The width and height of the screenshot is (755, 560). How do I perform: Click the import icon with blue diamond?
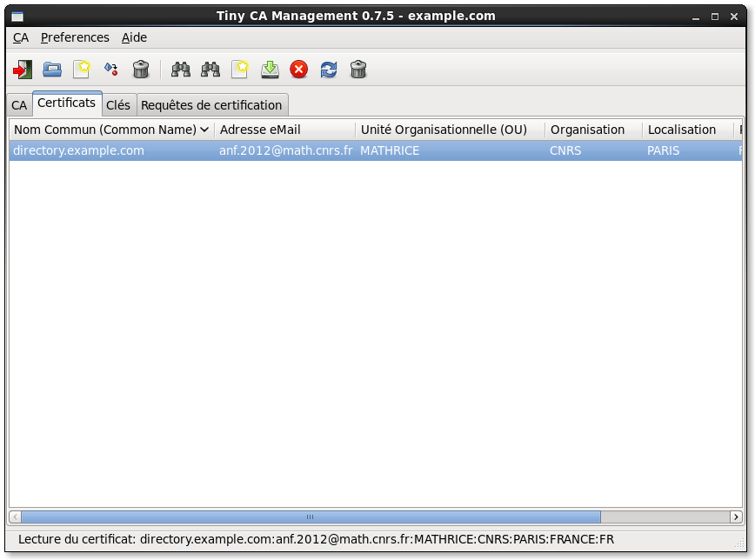[110, 70]
